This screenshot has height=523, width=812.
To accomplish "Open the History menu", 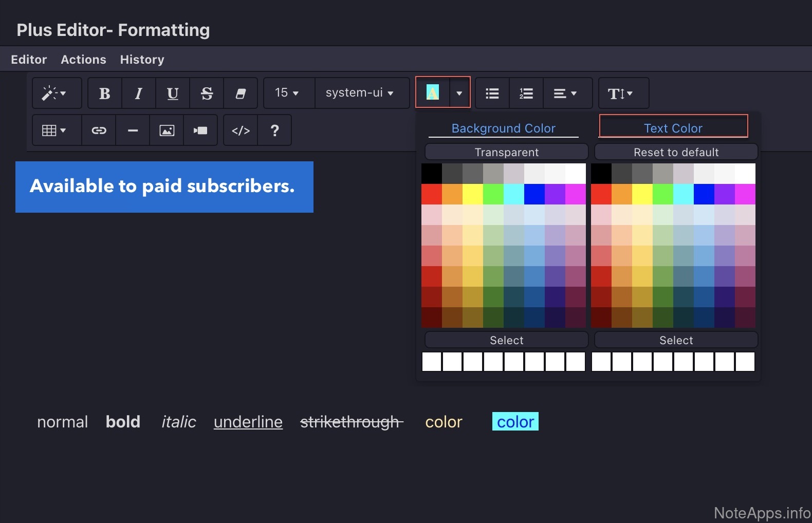I will 142,60.
